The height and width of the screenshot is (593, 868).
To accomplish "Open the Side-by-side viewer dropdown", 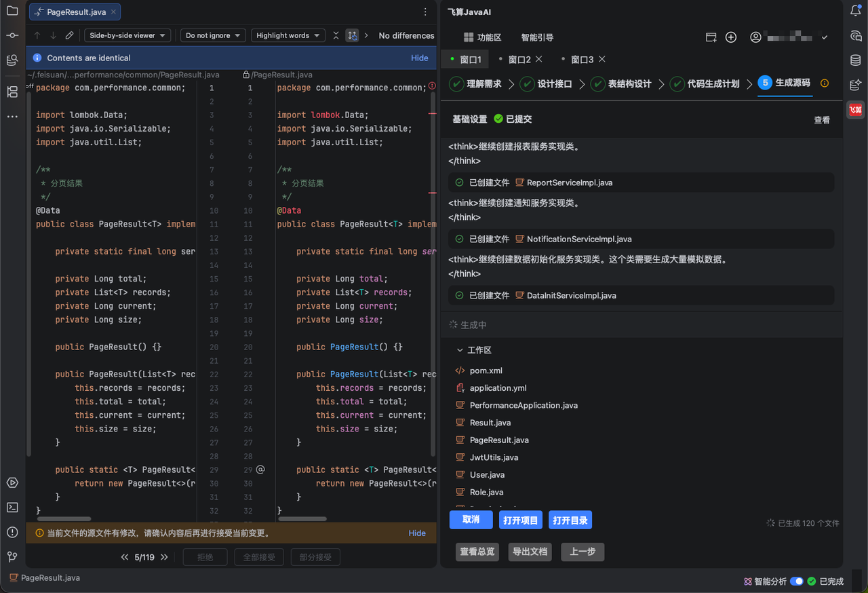I will pos(128,35).
